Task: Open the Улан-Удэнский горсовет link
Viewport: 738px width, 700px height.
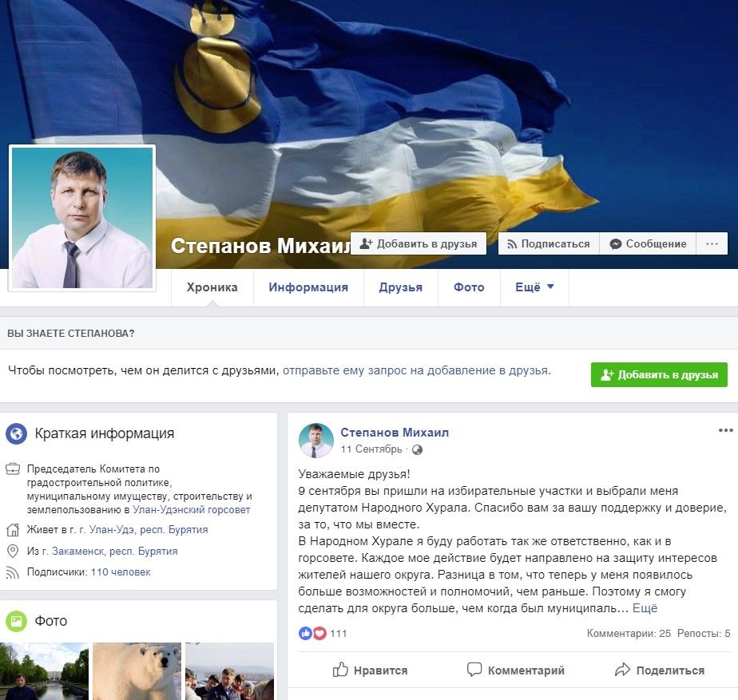Action: click(x=191, y=510)
